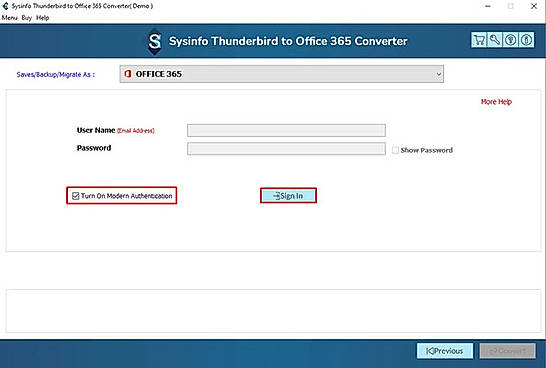This screenshot has width=546, height=368.
Task: Open the More Help link
Action: pyautogui.click(x=496, y=102)
